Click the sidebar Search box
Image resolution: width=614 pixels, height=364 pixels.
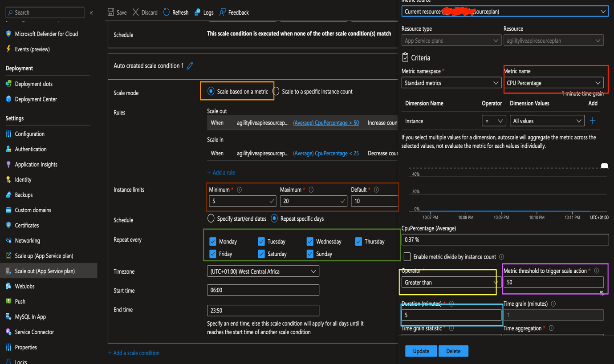coord(45,12)
